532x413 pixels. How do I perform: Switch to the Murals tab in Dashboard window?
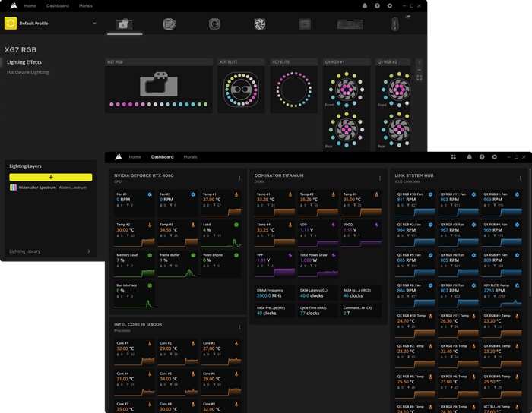(x=190, y=157)
